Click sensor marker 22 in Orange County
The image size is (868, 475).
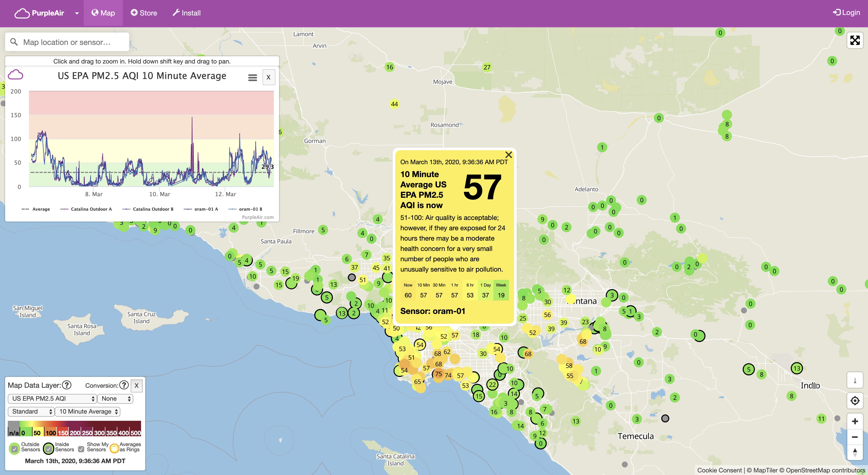[492, 384]
